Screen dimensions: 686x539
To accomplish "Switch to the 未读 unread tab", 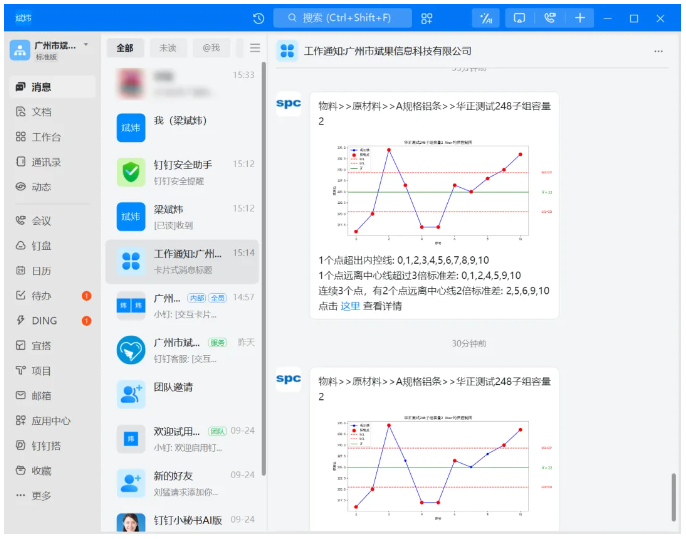I will (167, 48).
